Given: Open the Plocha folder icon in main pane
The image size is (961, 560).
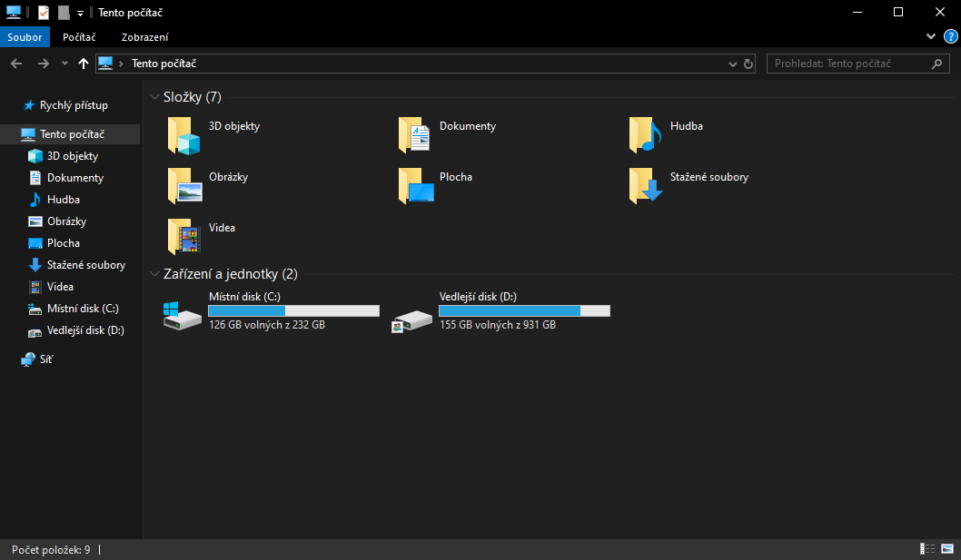Looking at the screenshot, I should [x=415, y=186].
